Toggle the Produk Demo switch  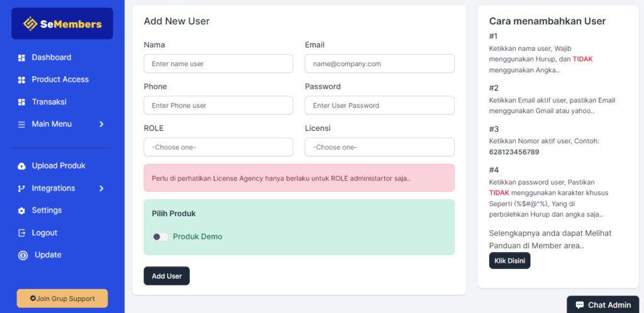coord(160,237)
